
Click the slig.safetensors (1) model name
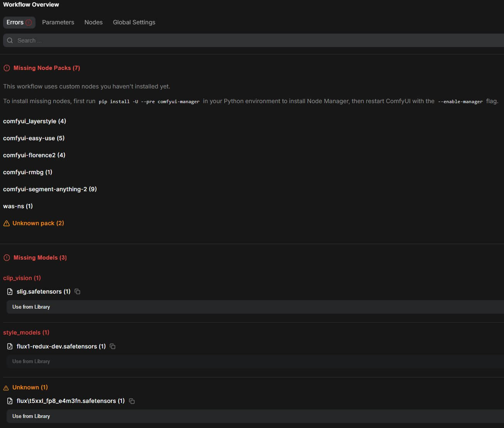pyautogui.click(x=44, y=292)
